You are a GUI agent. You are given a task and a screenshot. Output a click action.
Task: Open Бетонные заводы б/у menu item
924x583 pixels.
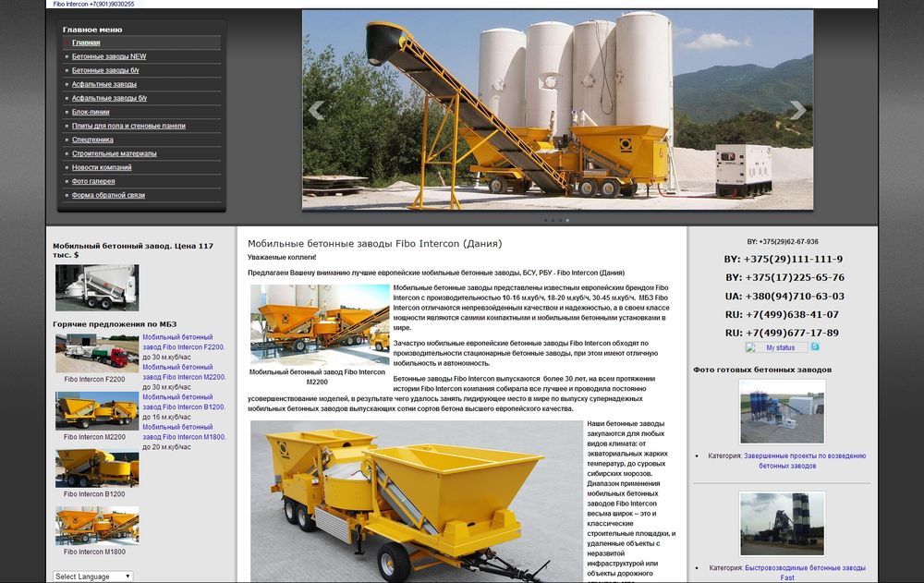tap(105, 70)
